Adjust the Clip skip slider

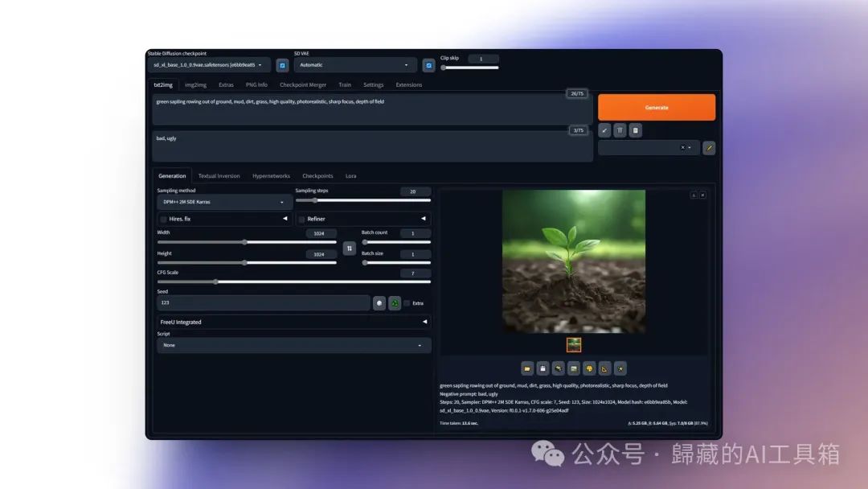(470, 68)
